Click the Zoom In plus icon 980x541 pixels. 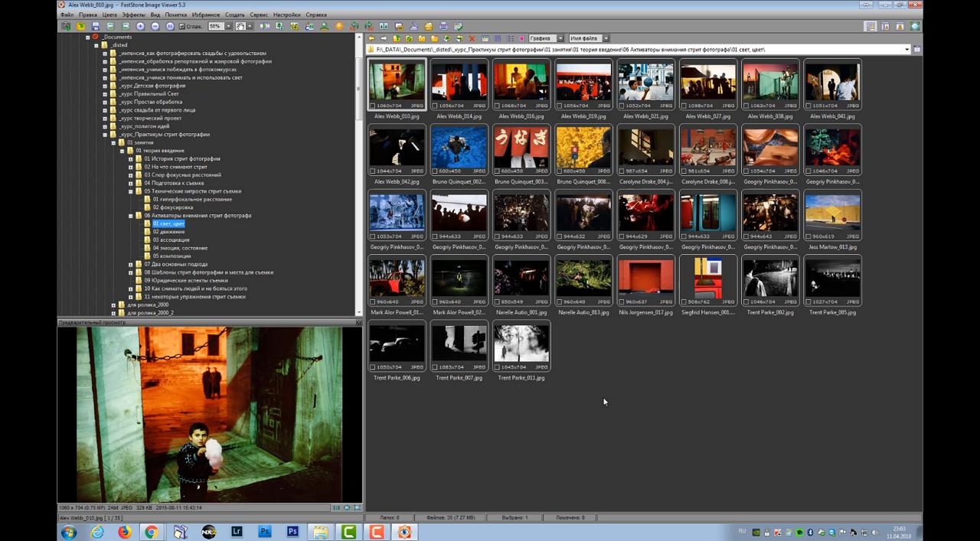[140, 26]
